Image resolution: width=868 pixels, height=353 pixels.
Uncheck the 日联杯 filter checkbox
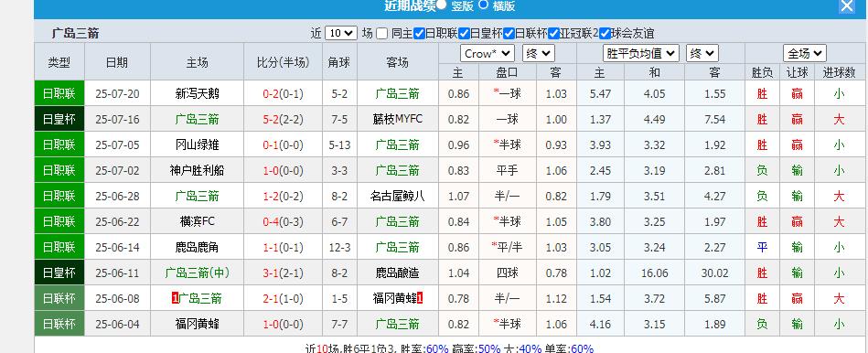509,33
